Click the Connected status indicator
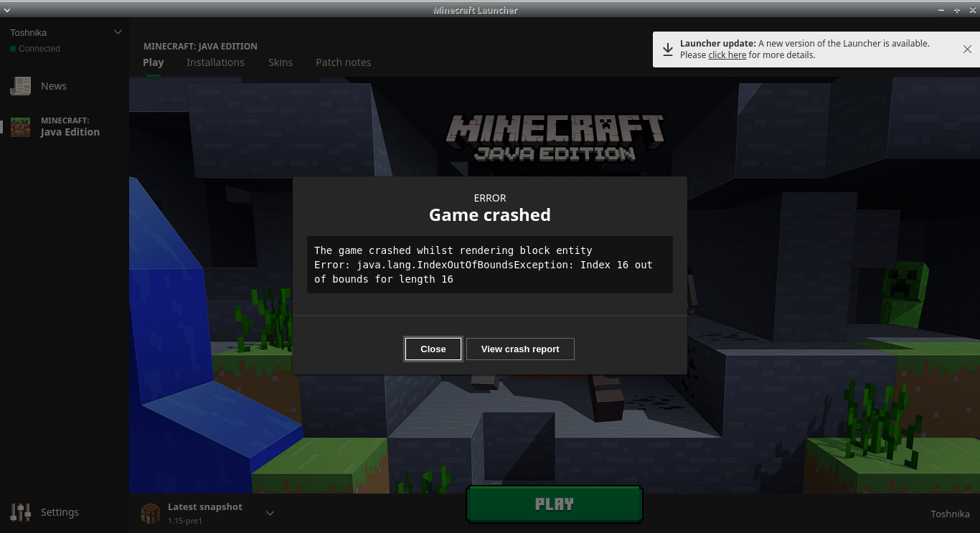 (35, 49)
